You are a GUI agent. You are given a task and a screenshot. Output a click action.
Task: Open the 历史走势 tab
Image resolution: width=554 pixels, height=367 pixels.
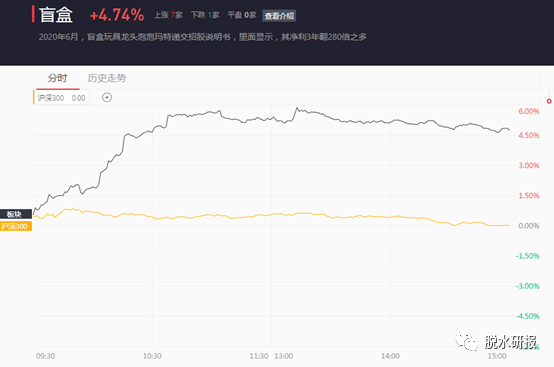(107, 78)
